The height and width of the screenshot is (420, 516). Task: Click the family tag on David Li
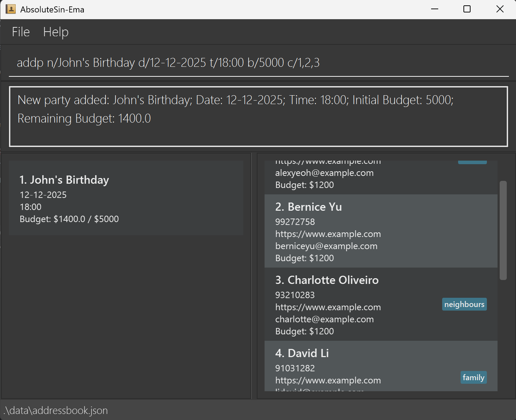pyautogui.click(x=473, y=377)
